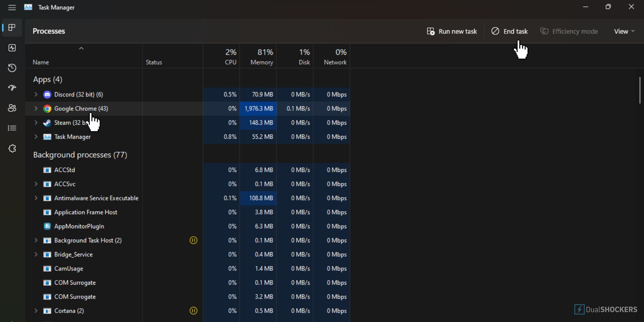Click the Task Manager row icon
Screen dimensions: 644x322
(47, 137)
